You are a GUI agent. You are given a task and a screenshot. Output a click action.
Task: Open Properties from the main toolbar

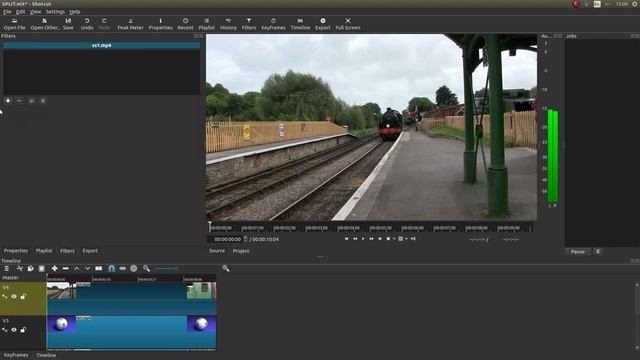pyautogui.click(x=160, y=24)
